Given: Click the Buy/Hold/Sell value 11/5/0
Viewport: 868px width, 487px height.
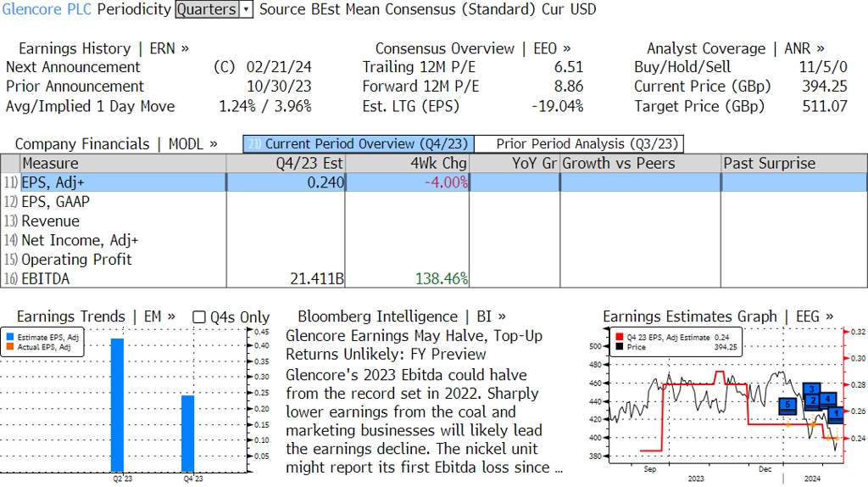Looking at the screenshot, I should (822, 67).
